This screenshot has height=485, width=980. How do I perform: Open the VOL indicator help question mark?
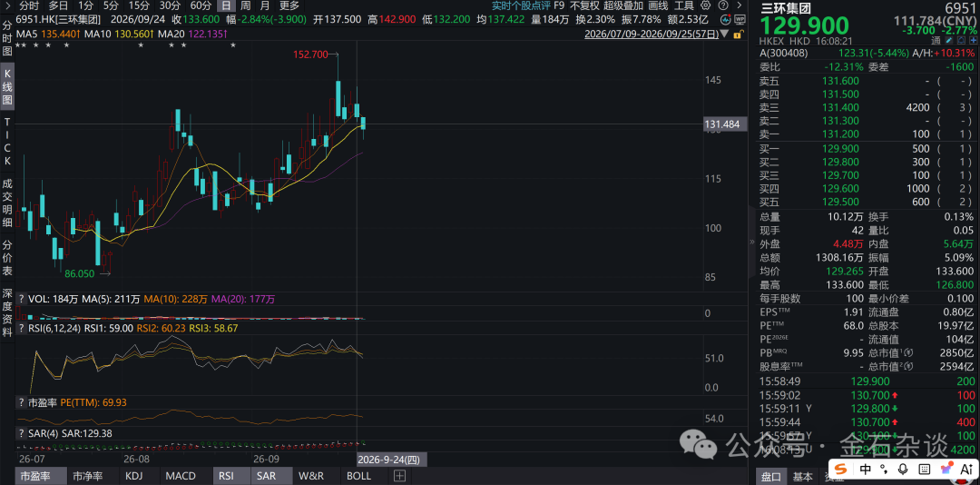click(21, 299)
